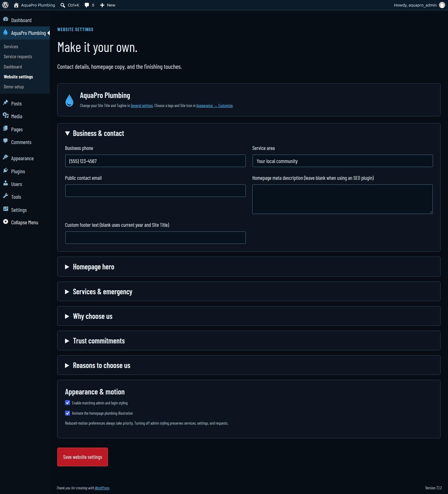Click the Tools wrench icon
This screenshot has height=494, width=448.
coord(6,196)
